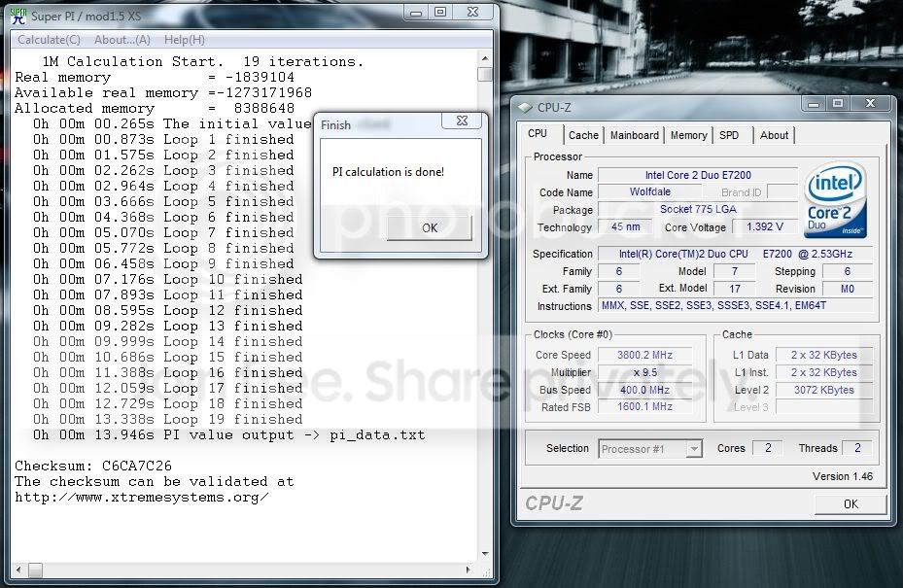903x588 pixels.
Task: Switch to the About tab in CPU-Z
Action: pos(774,135)
